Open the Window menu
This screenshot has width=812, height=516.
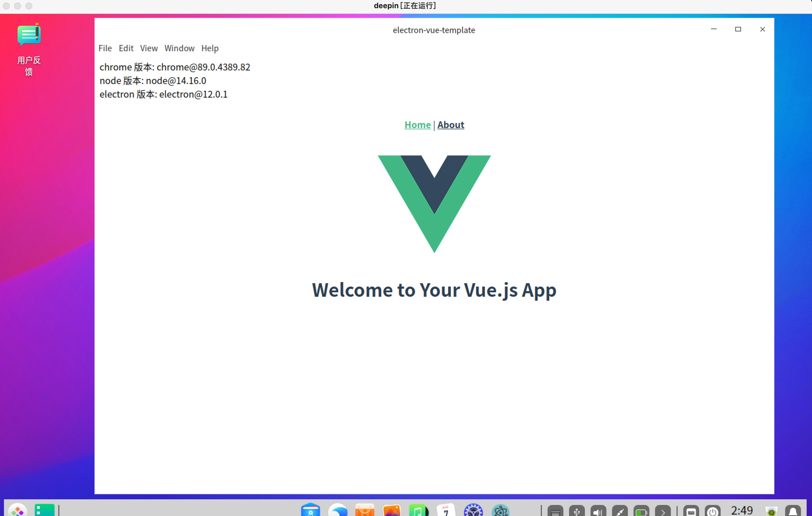pyautogui.click(x=179, y=48)
